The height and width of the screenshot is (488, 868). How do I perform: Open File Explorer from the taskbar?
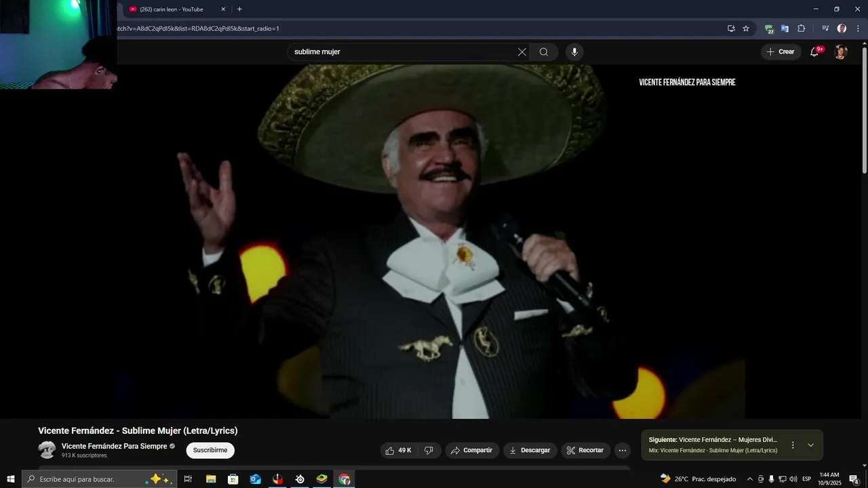point(211,479)
